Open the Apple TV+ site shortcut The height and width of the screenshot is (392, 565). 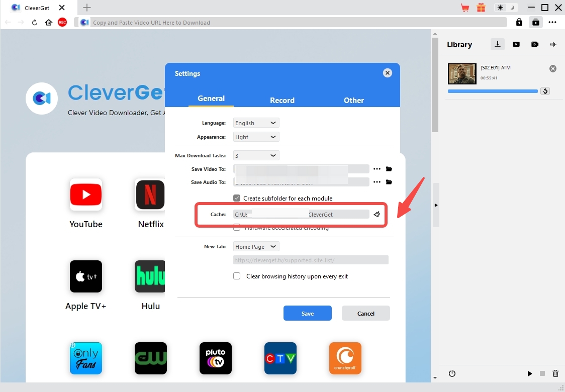tap(86, 276)
